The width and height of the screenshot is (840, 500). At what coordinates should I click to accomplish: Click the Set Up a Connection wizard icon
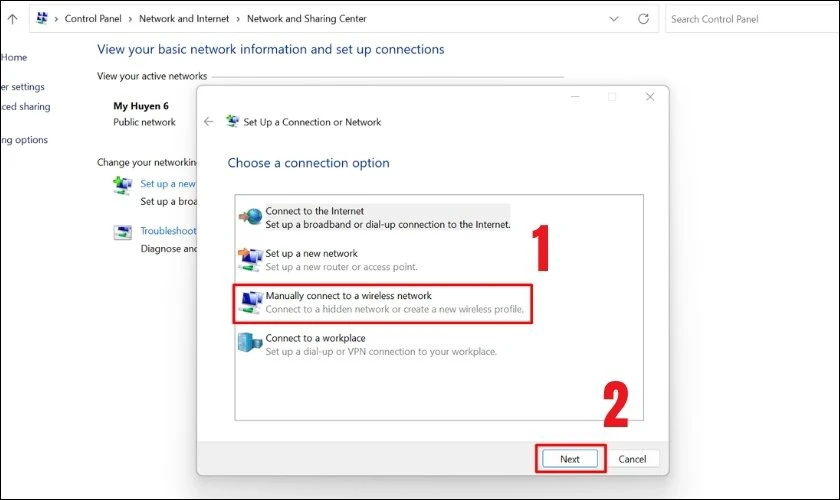[232, 121]
